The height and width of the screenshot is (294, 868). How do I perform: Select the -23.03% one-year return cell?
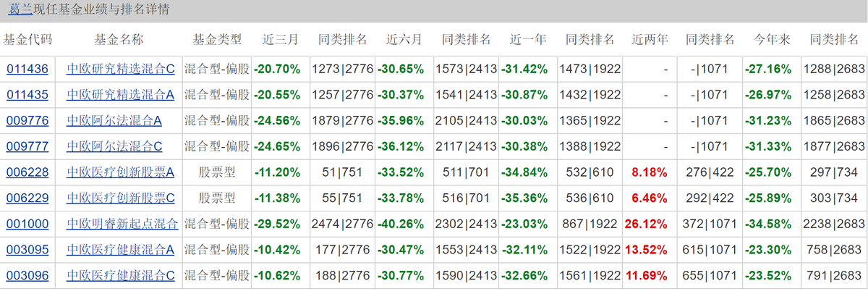[528, 224]
